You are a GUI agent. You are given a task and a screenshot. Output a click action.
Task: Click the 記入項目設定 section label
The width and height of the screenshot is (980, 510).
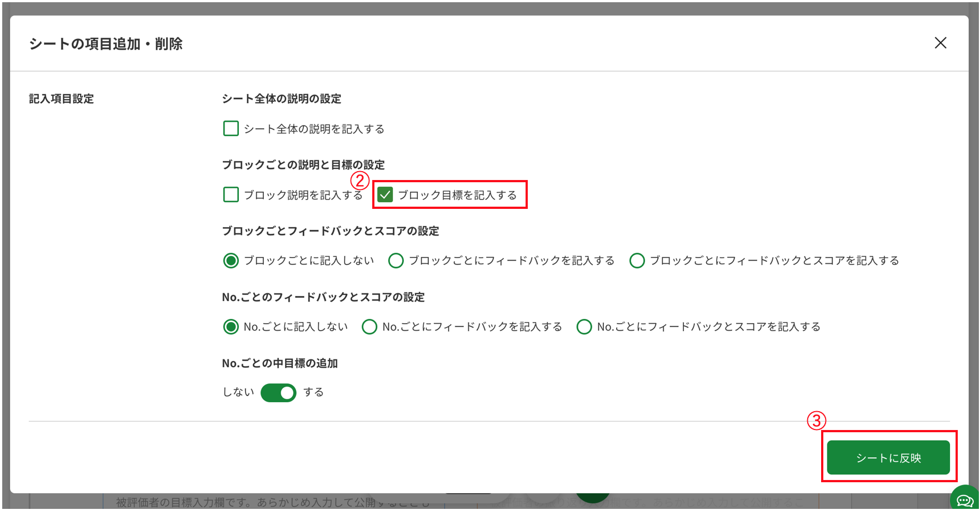click(61, 99)
